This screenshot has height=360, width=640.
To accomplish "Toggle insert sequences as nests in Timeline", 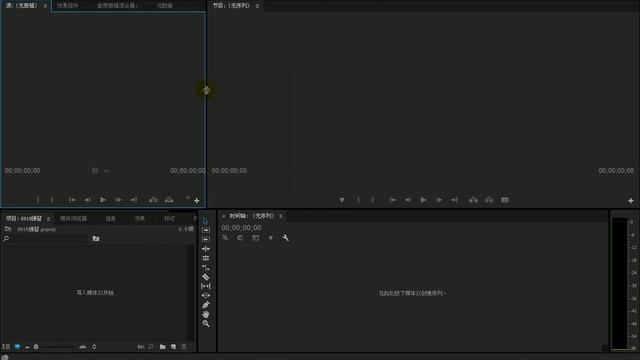I will [225, 238].
